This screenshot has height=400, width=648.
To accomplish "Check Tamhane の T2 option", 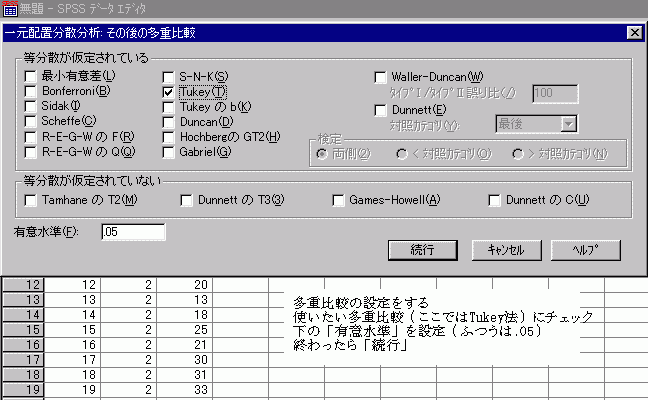I will click(32, 201).
